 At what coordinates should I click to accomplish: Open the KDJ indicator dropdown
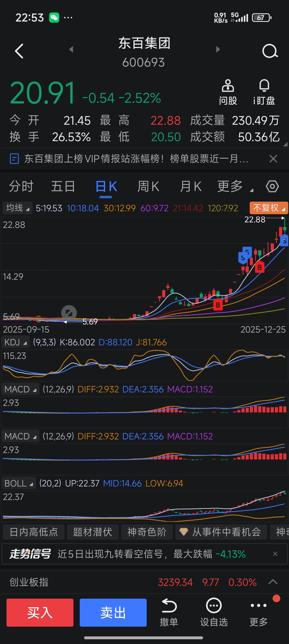click(15, 342)
